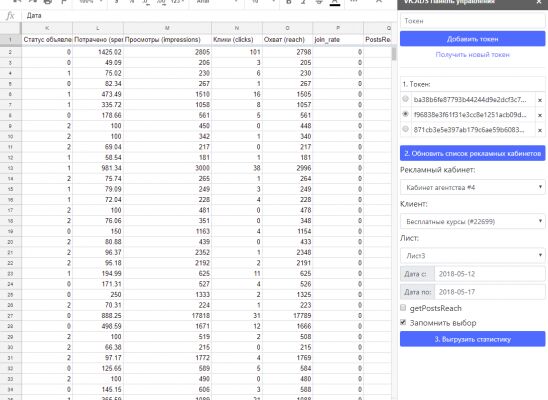
Task: Click the Статус объявления header cell
Action: 47,40
